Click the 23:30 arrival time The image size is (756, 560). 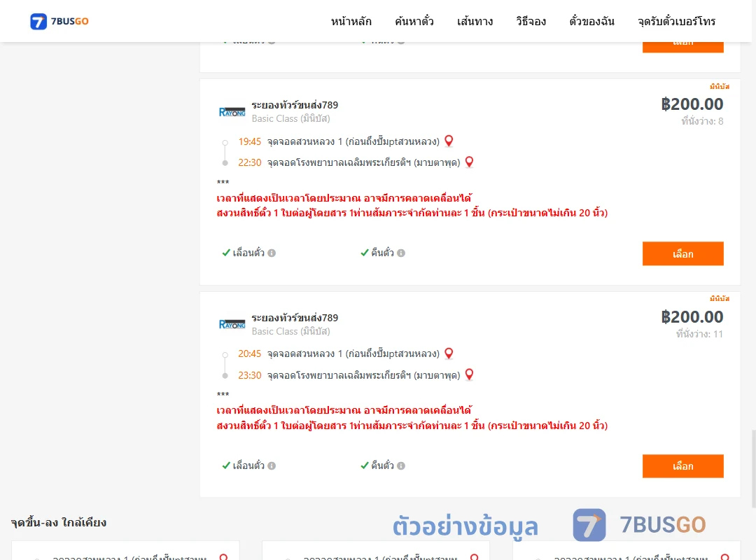click(249, 375)
